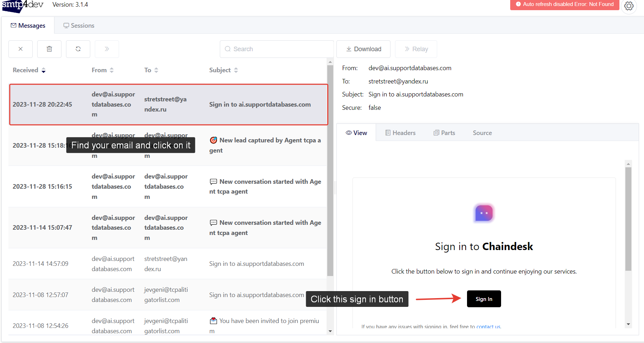Open the Source tab
This screenshot has height=343, width=644.
[482, 133]
